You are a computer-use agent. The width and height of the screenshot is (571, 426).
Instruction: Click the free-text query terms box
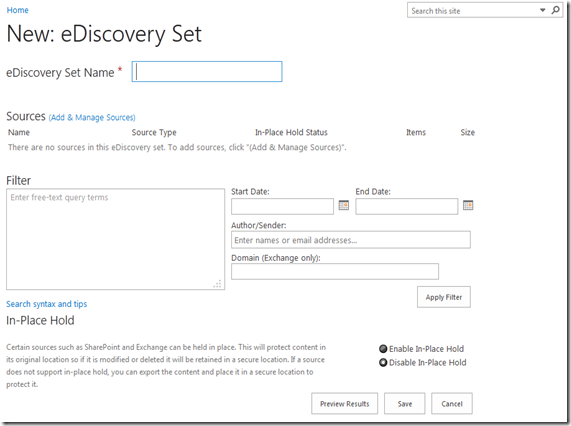click(x=115, y=239)
